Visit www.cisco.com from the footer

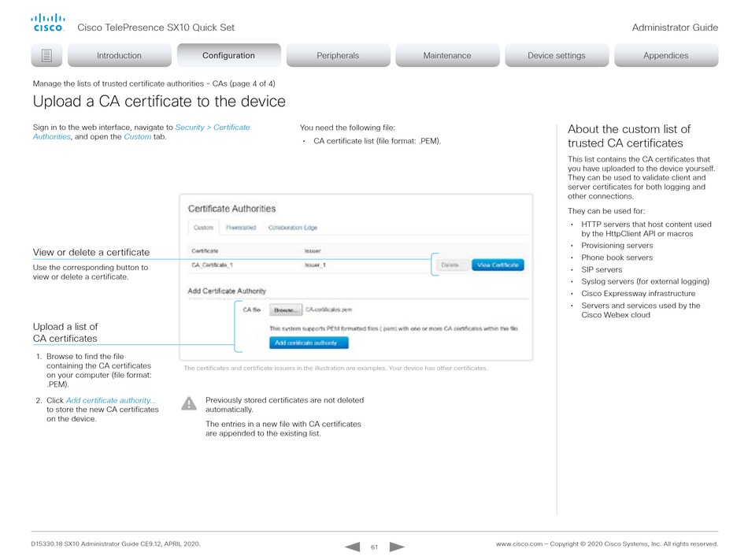click(519, 543)
